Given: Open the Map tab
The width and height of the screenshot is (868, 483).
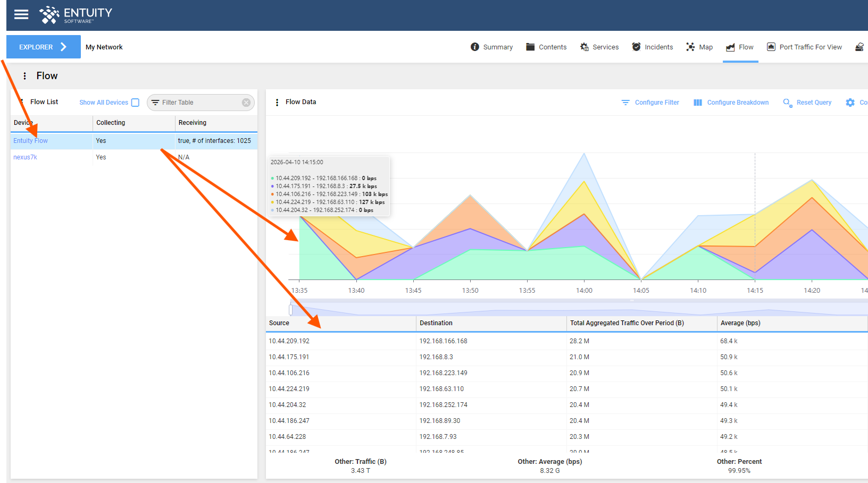Looking at the screenshot, I should [699, 47].
